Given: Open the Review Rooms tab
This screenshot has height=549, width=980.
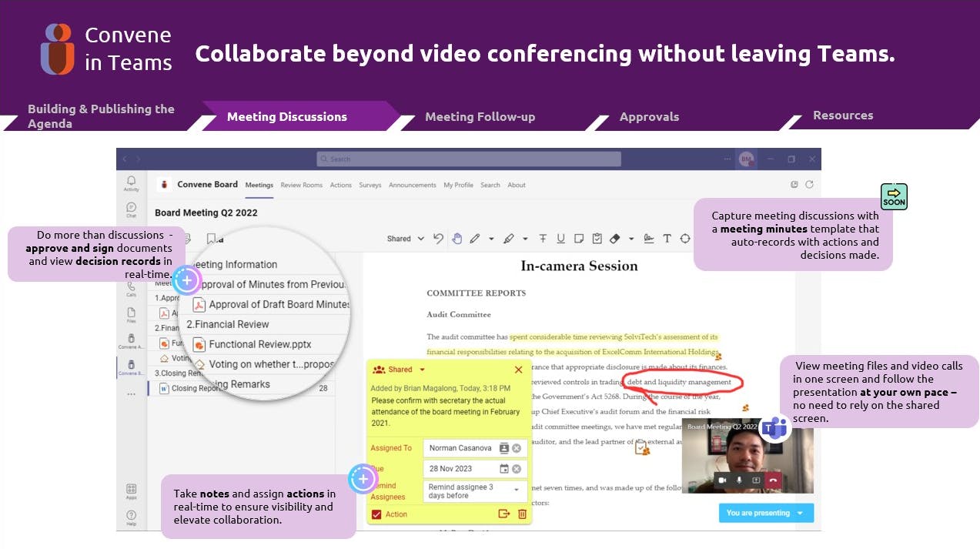Looking at the screenshot, I should pyautogui.click(x=302, y=185).
